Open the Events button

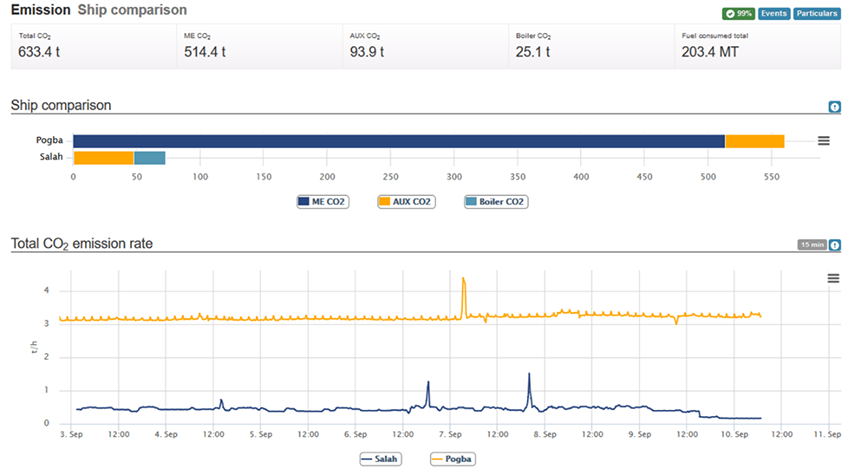click(x=774, y=14)
